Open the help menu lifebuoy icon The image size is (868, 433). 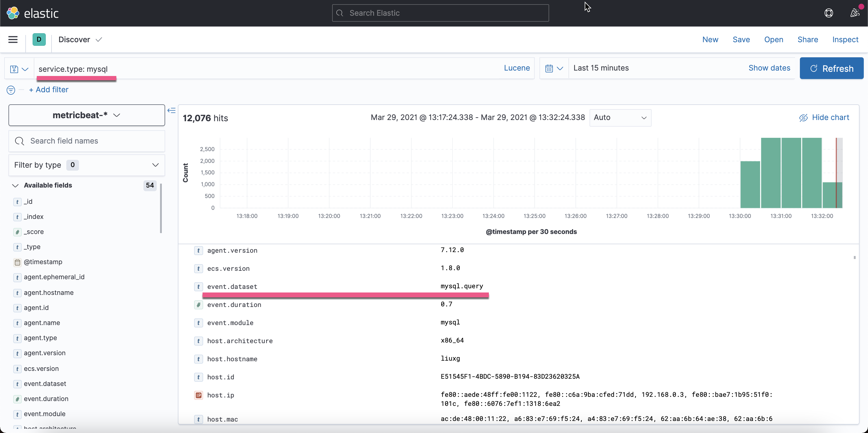click(828, 13)
